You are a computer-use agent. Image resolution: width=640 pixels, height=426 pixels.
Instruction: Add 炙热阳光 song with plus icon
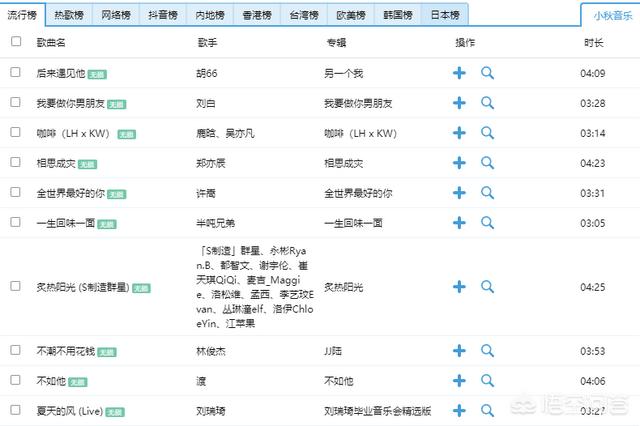click(459, 287)
